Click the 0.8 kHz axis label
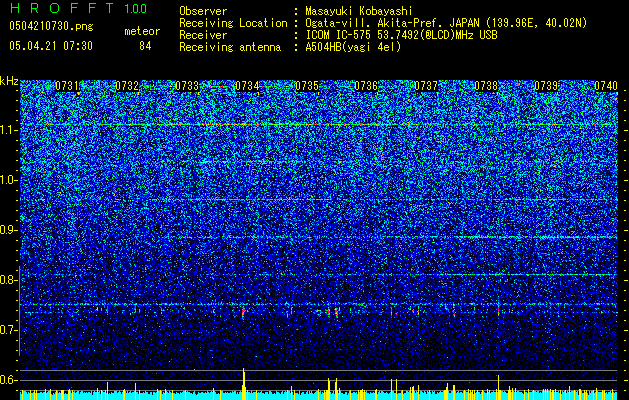 pyautogui.click(x=8, y=280)
